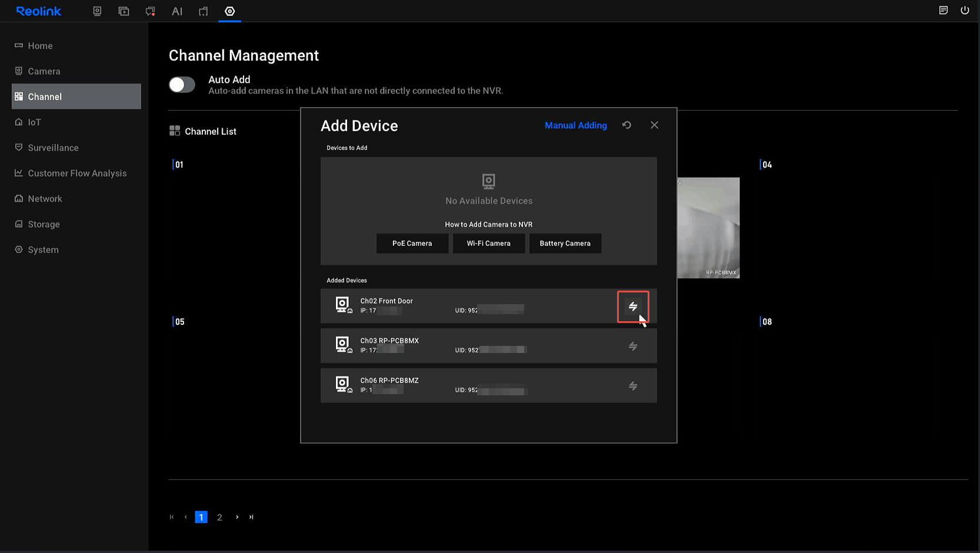Click the Reolink logo
This screenshot has height=553, width=980.
pos(39,11)
